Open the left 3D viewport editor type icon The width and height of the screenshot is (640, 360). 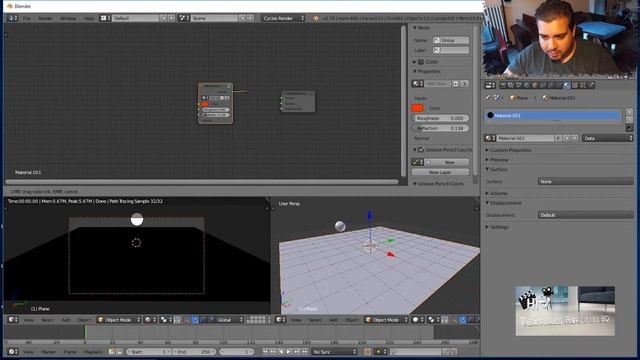(x=13, y=320)
